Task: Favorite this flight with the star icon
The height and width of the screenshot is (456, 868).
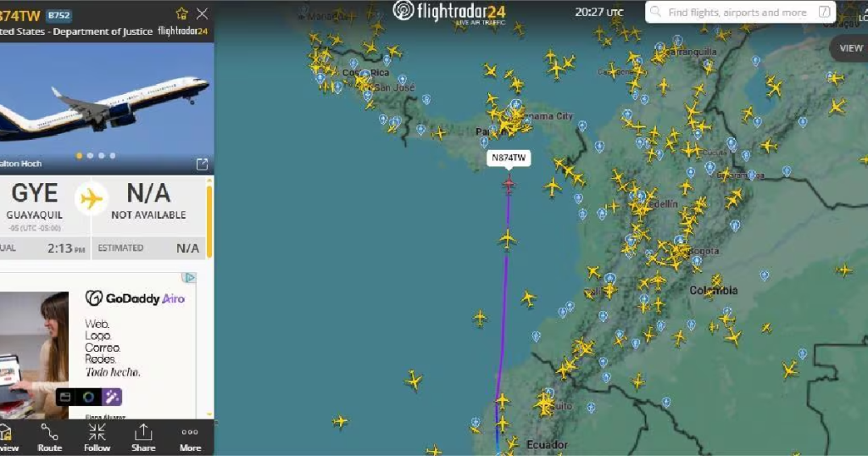Action: (181, 14)
